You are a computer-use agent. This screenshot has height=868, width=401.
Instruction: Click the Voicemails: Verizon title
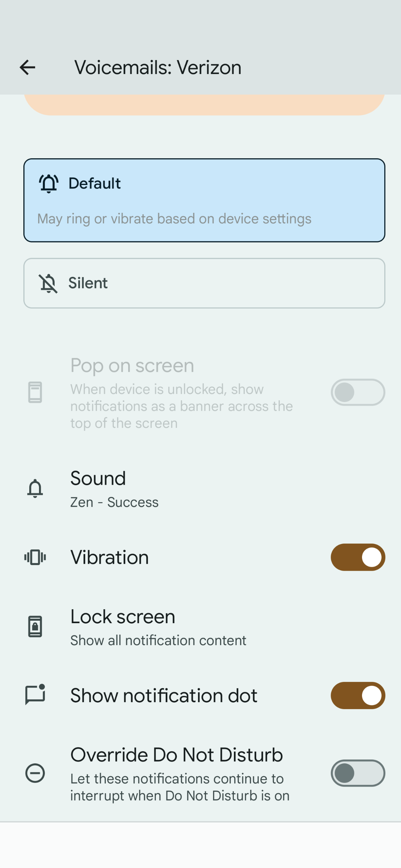point(158,67)
